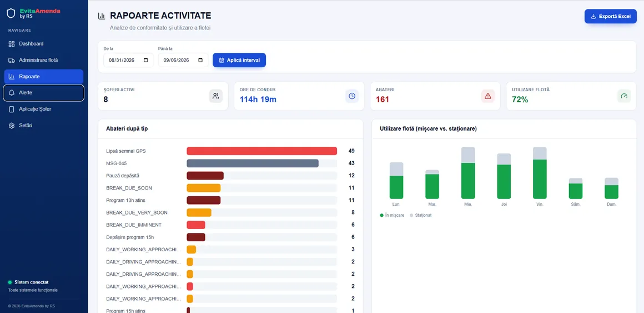Click the gray Staționat legend dot
Screen dimensions: 644x313
tap(411, 215)
